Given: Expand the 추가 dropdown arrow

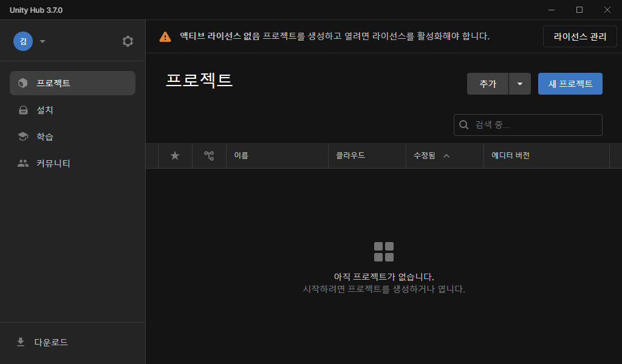Looking at the screenshot, I should click(520, 84).
